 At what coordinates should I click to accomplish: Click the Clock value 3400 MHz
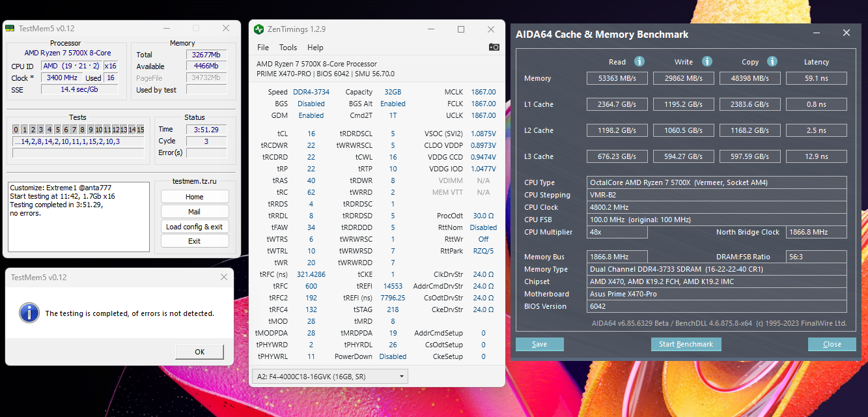point(62,78)
